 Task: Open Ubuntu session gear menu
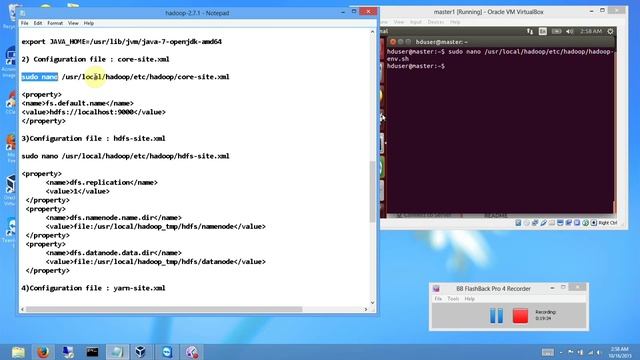(x=610, y=31)
